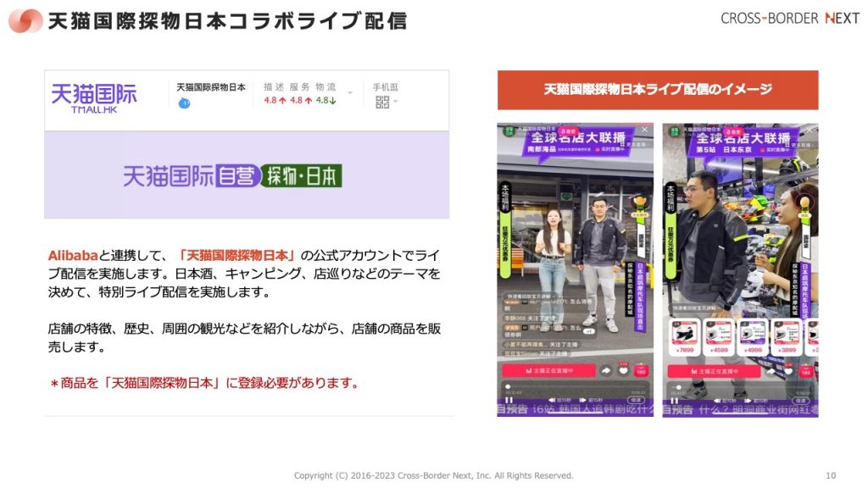Open the ¥7899 helmet product card
This screenshot has height=488, width=868.
point(685,335)
